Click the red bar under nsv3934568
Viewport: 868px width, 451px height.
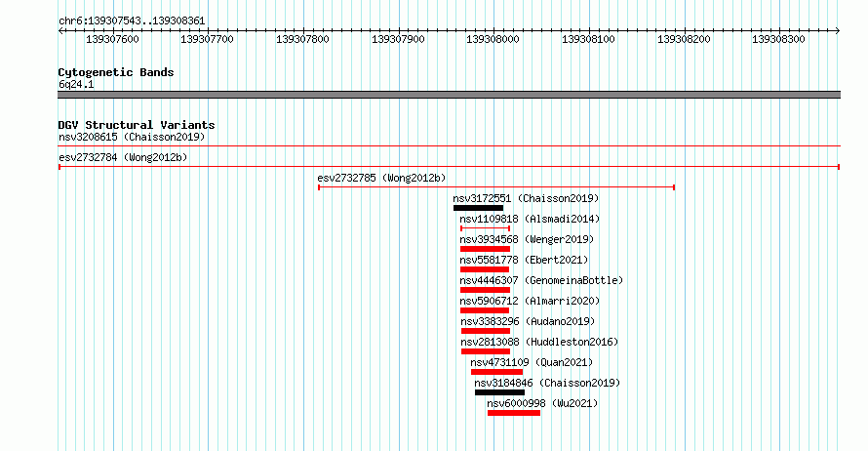click(x=486, y=249)
